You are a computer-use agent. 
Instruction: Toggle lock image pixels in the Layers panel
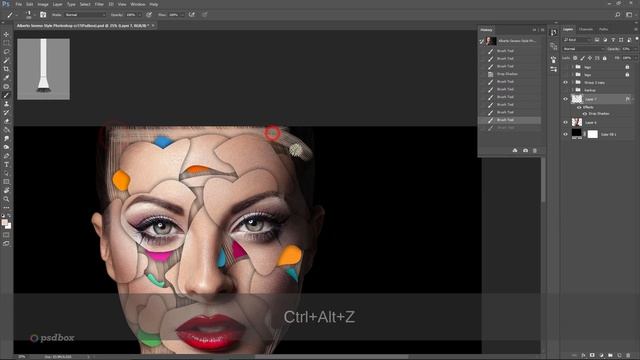[582, 58]
